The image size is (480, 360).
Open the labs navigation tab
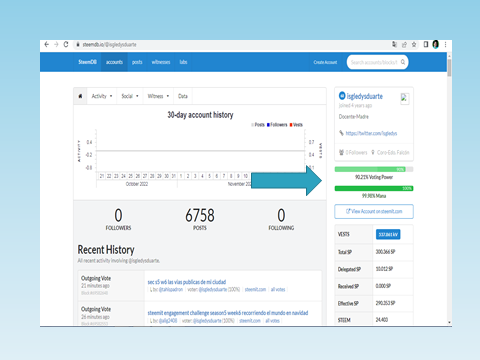pos(183,62)
